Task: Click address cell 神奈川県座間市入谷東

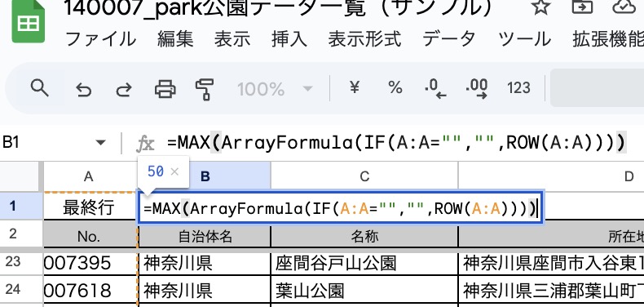Action: [551, 264]
